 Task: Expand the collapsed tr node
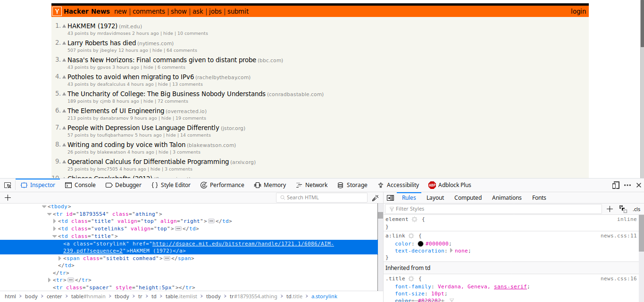49,280
